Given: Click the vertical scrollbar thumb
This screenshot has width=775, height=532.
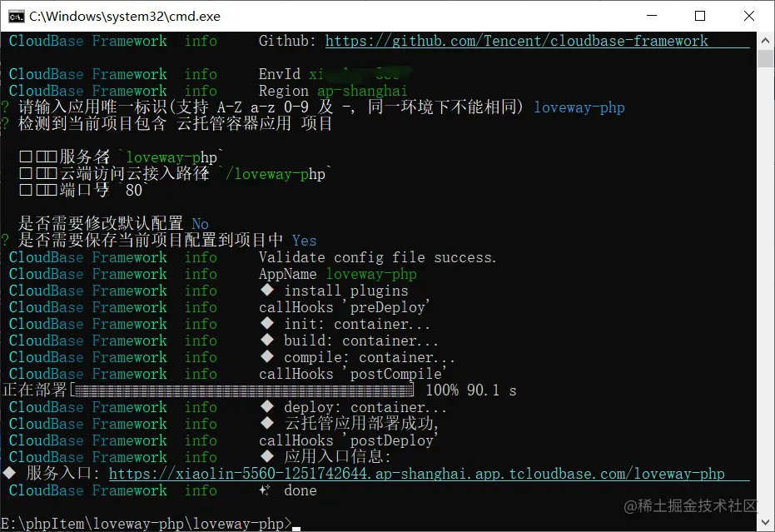Looking at the screenshot, I should [x=765, y=59].
